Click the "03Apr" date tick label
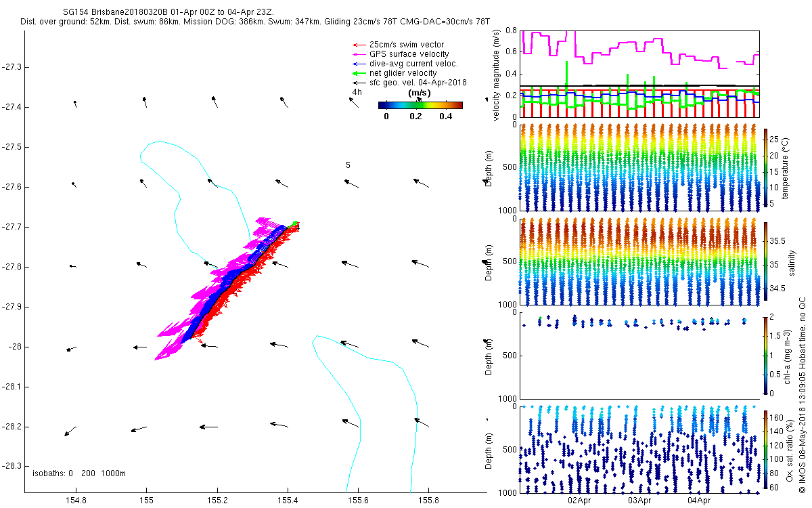 pos(639,501)
